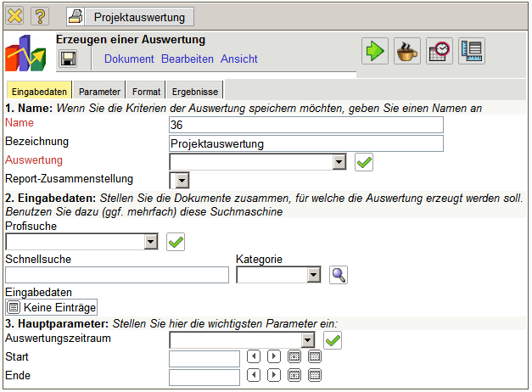Click the coffee cup icon

(x=407, y=51)
